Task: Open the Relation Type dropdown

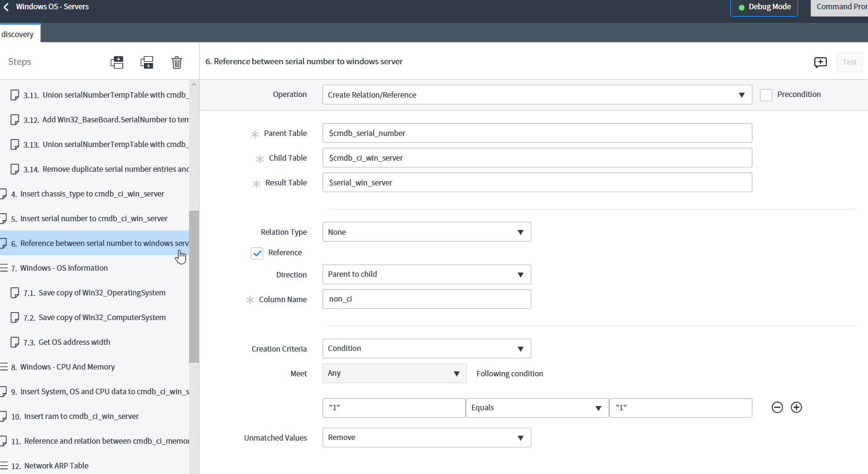Action: click(426, 232)
